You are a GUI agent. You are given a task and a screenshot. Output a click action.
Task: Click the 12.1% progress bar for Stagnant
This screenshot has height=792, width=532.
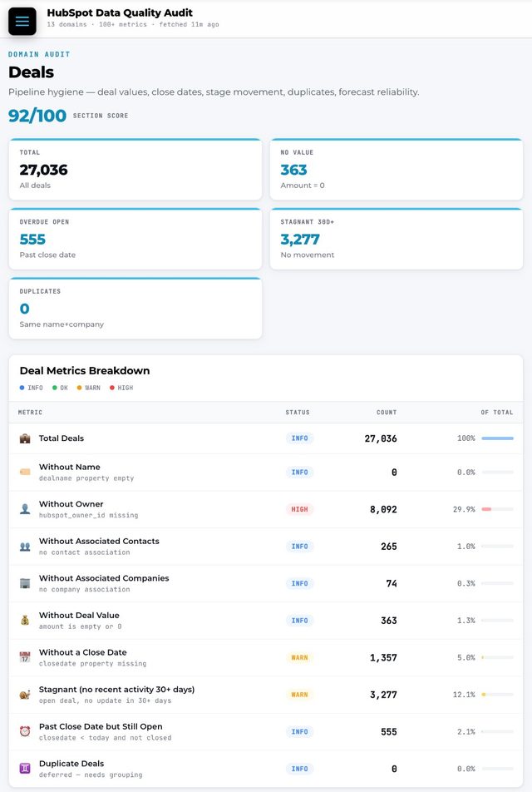pyautogui.click(x=497, y=695)
